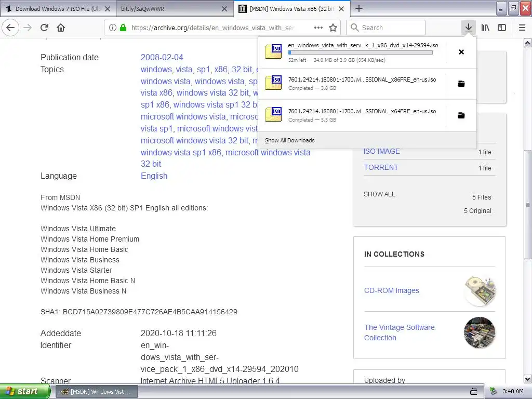Click Show All Downloads

[290, 140]
